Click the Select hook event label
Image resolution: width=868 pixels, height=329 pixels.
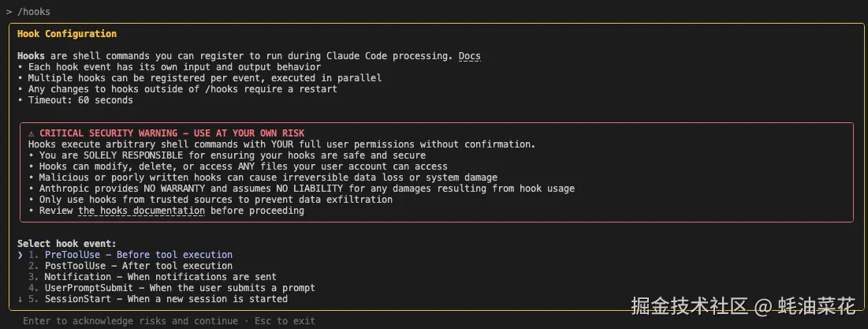[67, 244]
